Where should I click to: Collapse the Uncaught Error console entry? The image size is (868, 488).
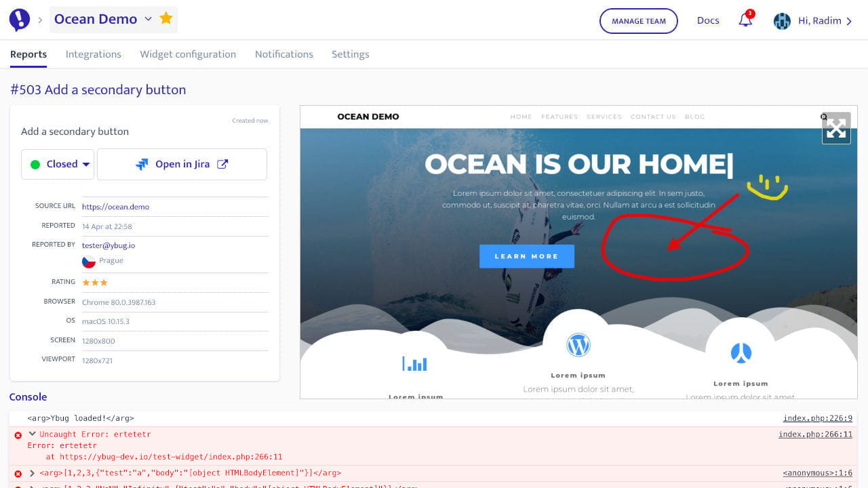(32, 434)
